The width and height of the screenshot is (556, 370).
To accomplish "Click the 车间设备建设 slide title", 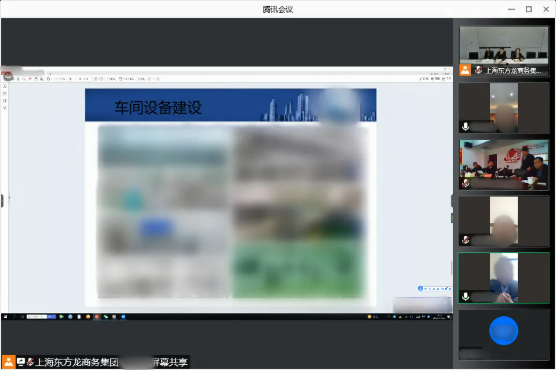I will [158, 107].
